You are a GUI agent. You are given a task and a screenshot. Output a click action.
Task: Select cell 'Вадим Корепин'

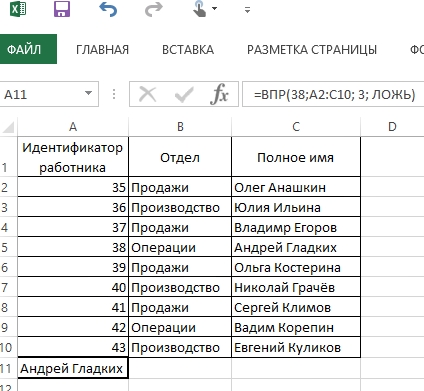(296, 327)
